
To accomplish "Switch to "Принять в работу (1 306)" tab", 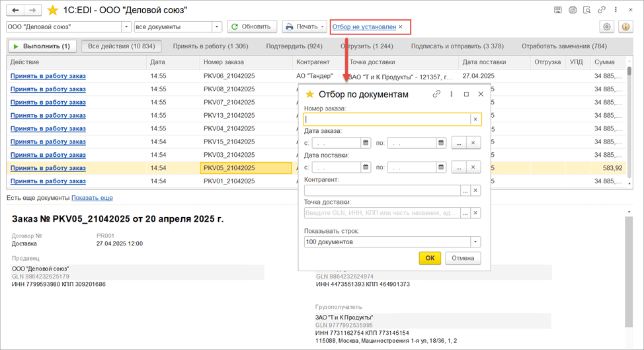I will 210,46.
